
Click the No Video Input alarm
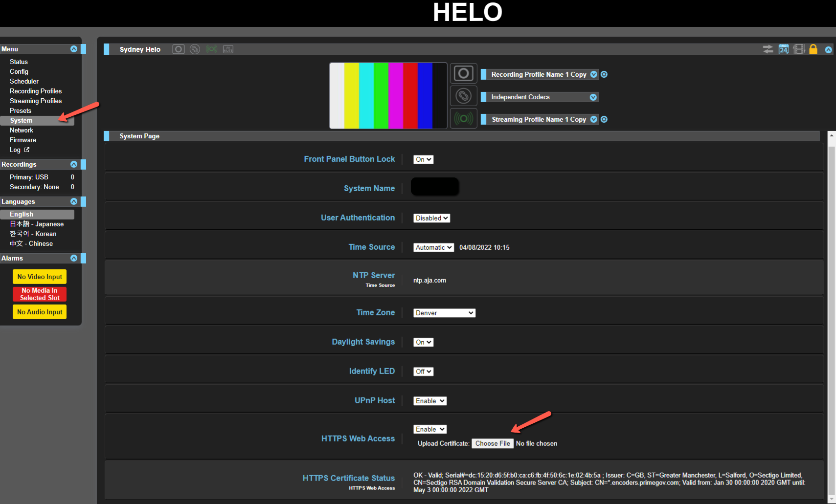tap(40, 277)
